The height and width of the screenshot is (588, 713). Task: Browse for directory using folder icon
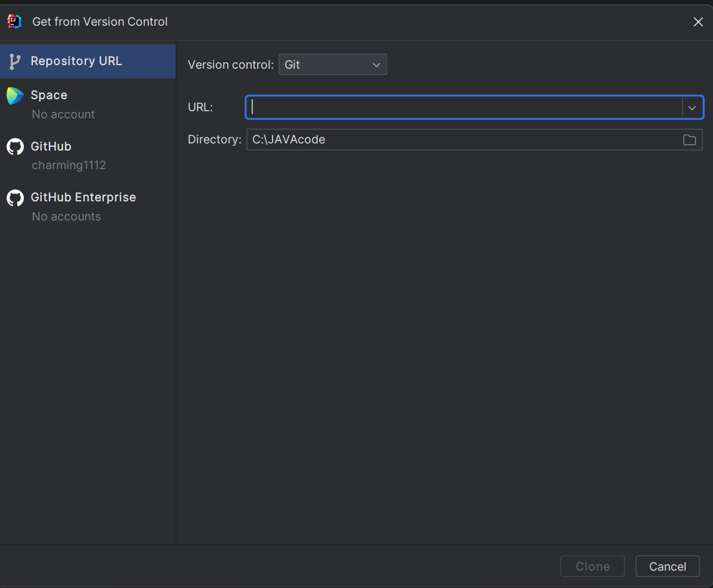(689, 140)
